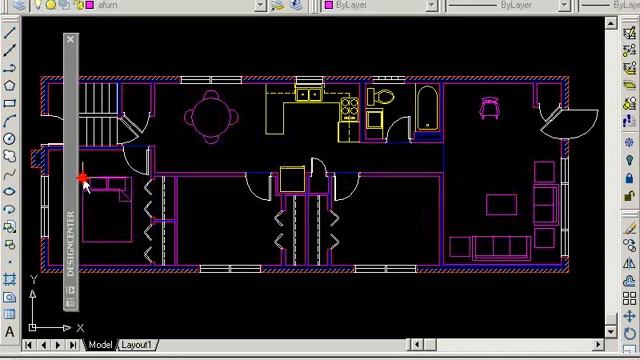Open the Hatch tool

pos(9,280)
